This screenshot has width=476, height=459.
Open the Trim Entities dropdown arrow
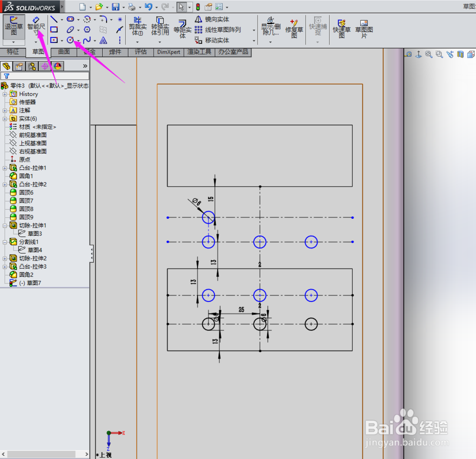coord(137,42)
